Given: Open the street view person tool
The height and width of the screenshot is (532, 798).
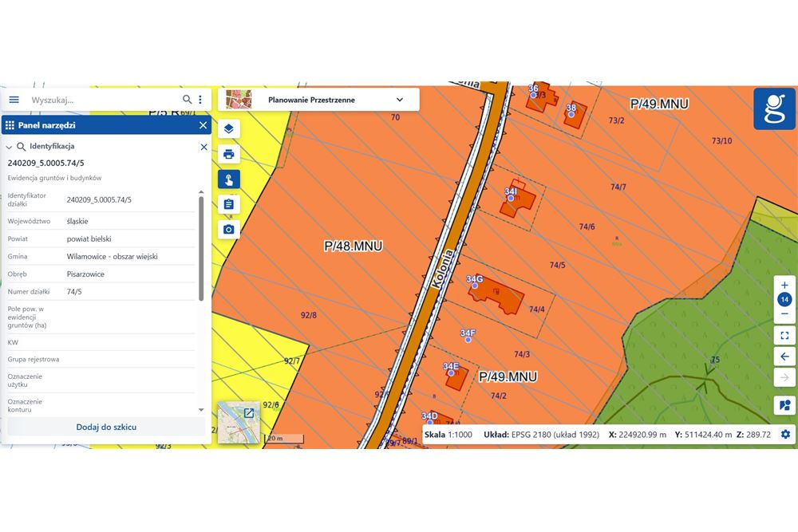Looking at the screenshot, I should tap(784, 405).
